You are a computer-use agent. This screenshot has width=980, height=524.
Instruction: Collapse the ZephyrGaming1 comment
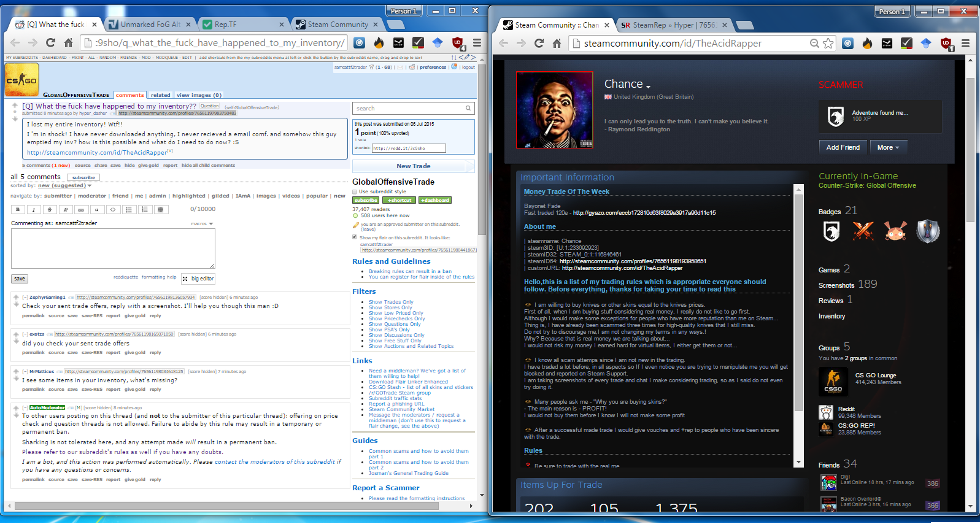(x=25, y=297)
